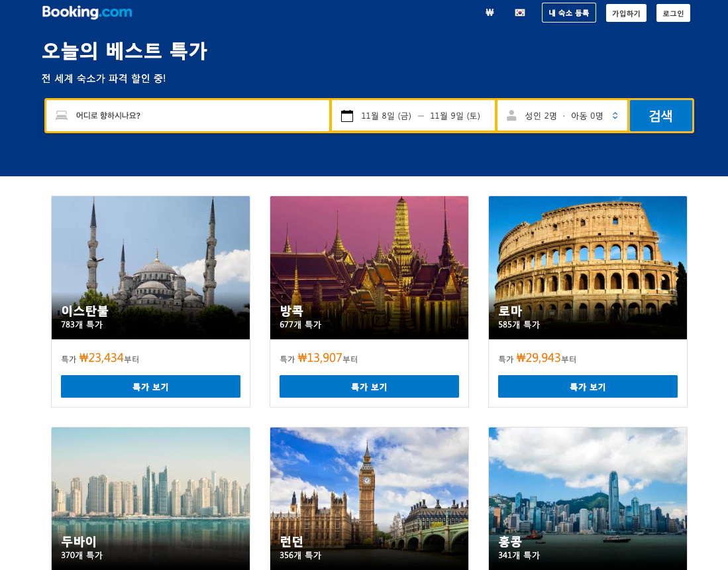This screenshot has width=728, height=570.
Task: Click 585개 특가 text on Rome card
Action: [x=519, y=325]
